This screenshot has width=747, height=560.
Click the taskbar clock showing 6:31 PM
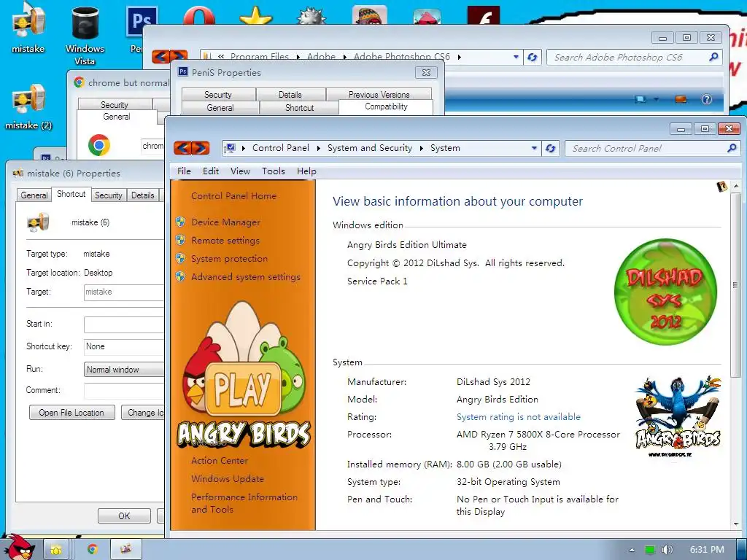pyautogui.click(x=706, y=550)
